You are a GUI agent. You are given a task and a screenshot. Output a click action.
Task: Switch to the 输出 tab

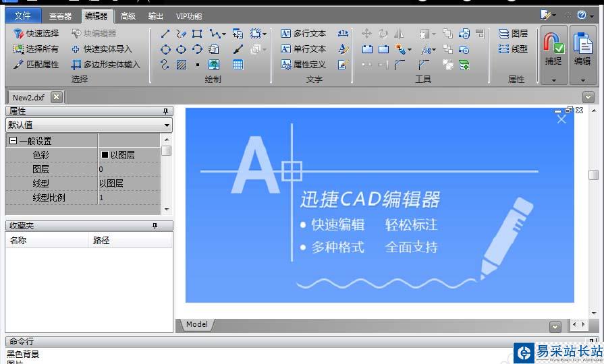(x=156, y=16)
